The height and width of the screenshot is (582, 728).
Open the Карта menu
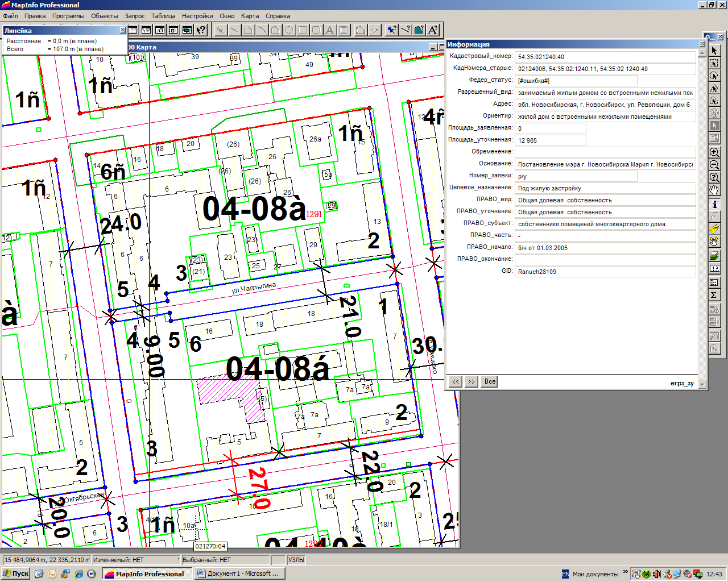[250, 16]
